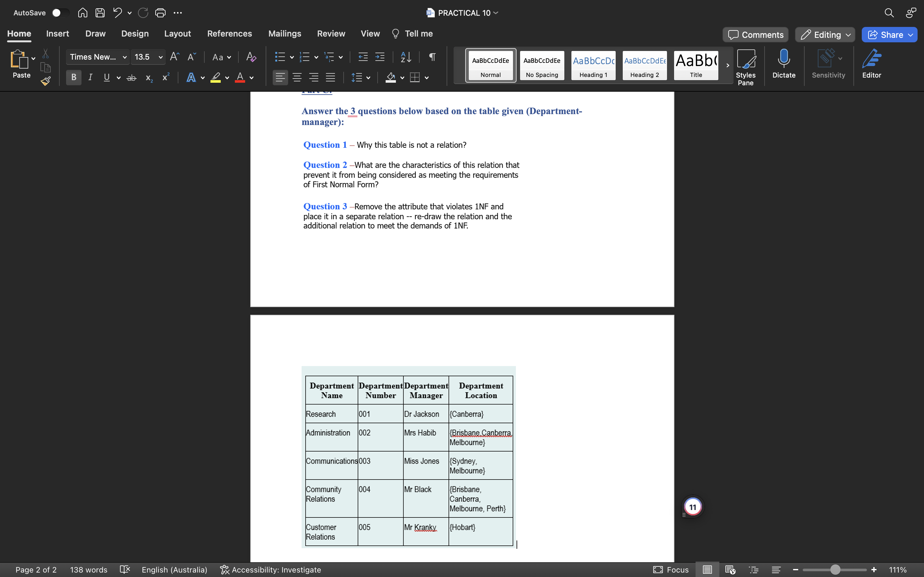
Task: Expand the styles gallery chevron
Action: click(727, 65)
